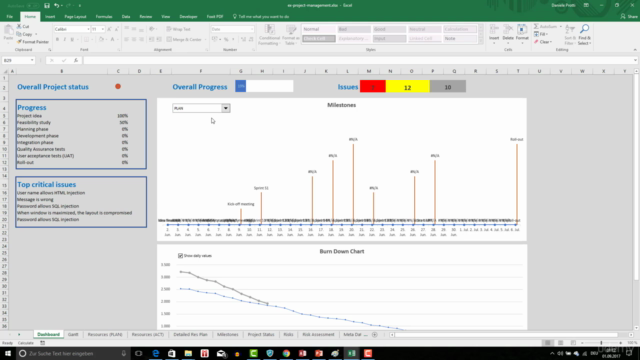640x360 pixels.
Task: Open the font name Calibri dropdown
Action: pos(88,29)
